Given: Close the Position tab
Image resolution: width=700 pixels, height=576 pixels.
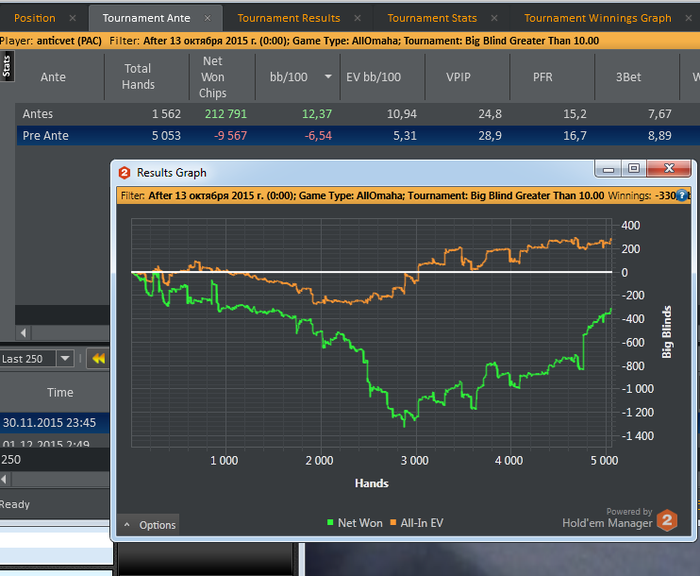Looking at the screenshot, I should click(72, 18).
